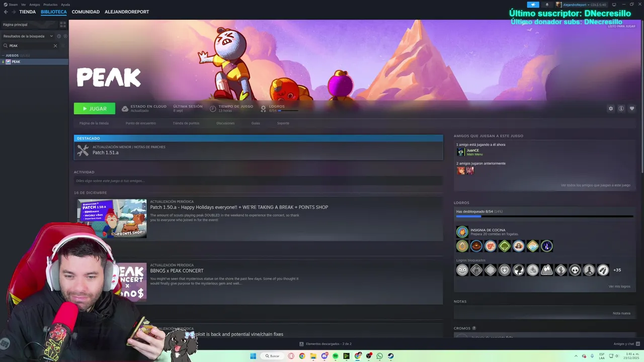
Task: Expand the Resultados de la búsqueda dropdown
Action: coord(28,36)
